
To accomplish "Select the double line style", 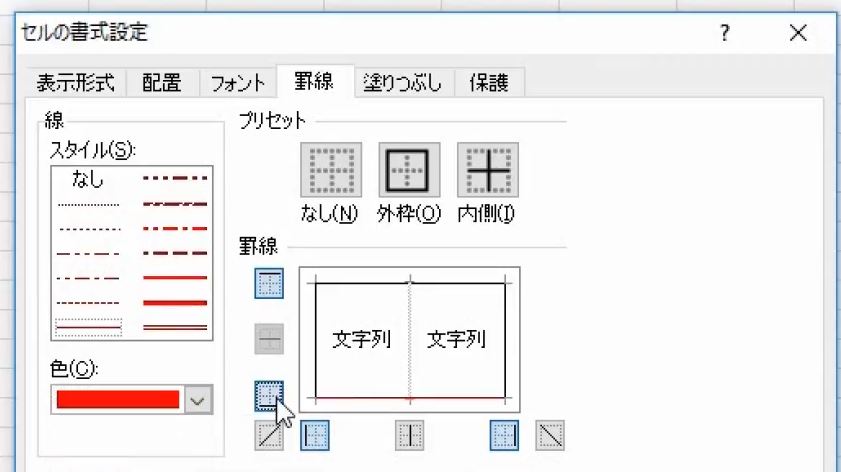I will [175, 327].
